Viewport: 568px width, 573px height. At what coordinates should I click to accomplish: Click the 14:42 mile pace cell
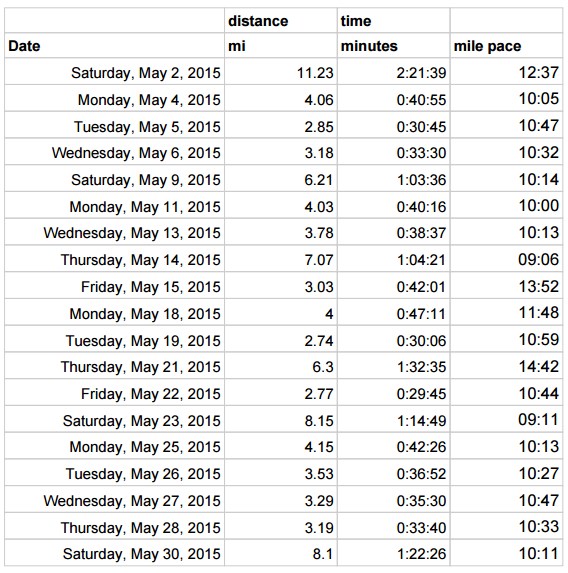506,365
